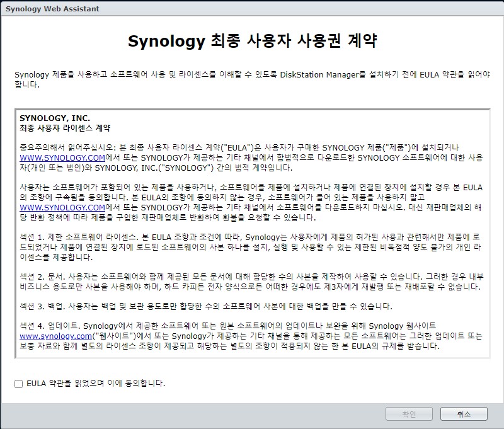Click the 'SYNOLOGY, INC.' bold text
Screen dimensions: 504x429
55,118
